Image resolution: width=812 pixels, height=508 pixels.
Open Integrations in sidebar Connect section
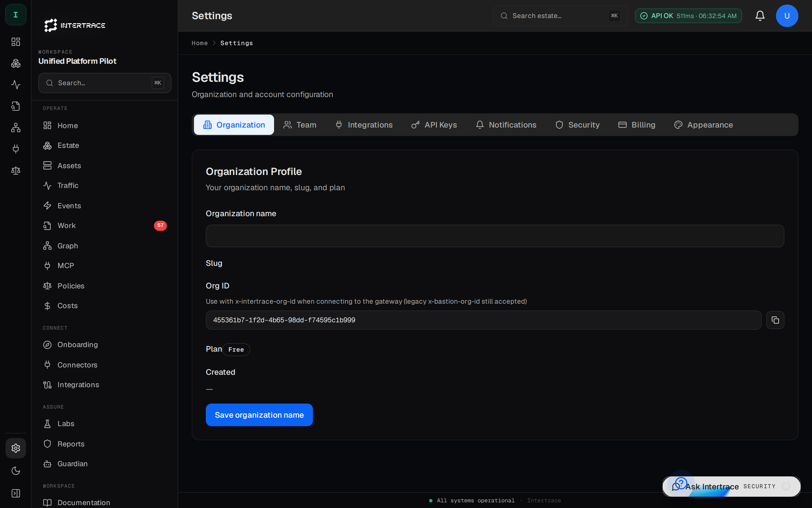(105, 385)
